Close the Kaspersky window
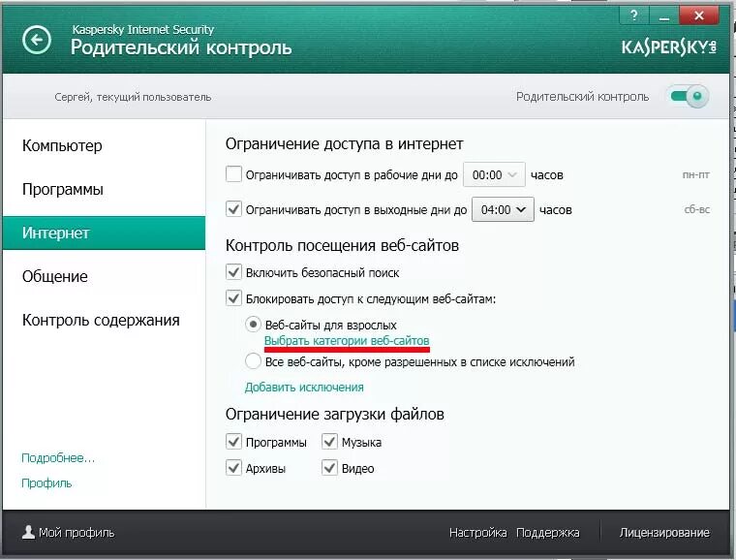The image size is (736, 560). coord(699,16)
